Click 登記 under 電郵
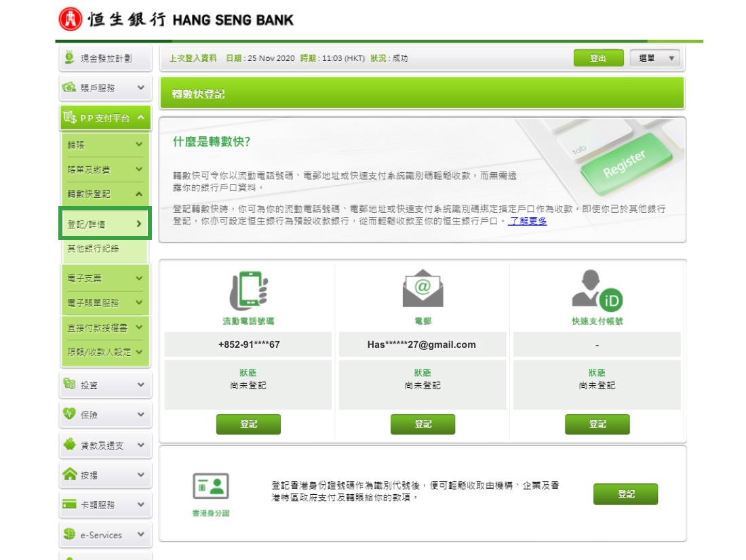 (423, 424)
